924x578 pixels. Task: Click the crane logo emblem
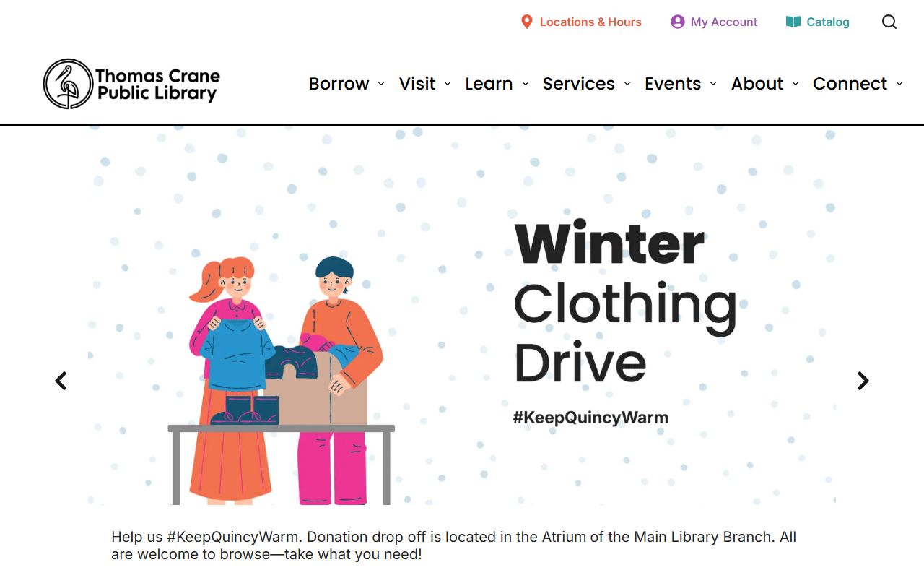coord(68,84)
